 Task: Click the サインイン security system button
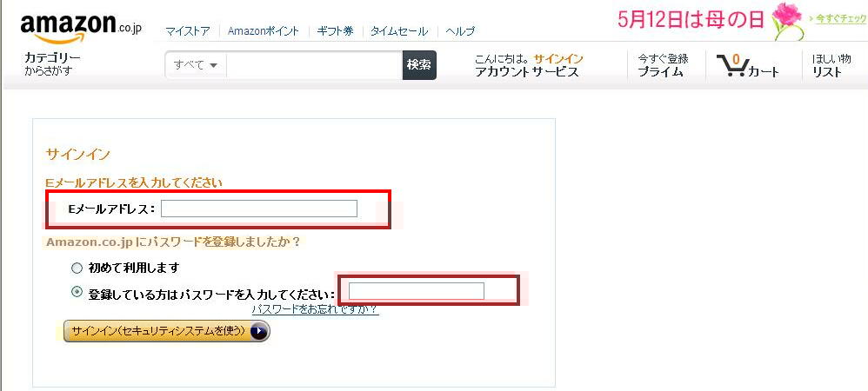pos(167,331)
